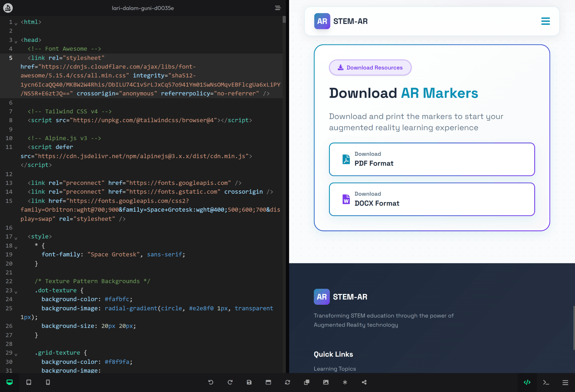575x392 pixels.
Task: Switch to tablet preview mode
Action: pyautogui.click(x=29, y=382)
